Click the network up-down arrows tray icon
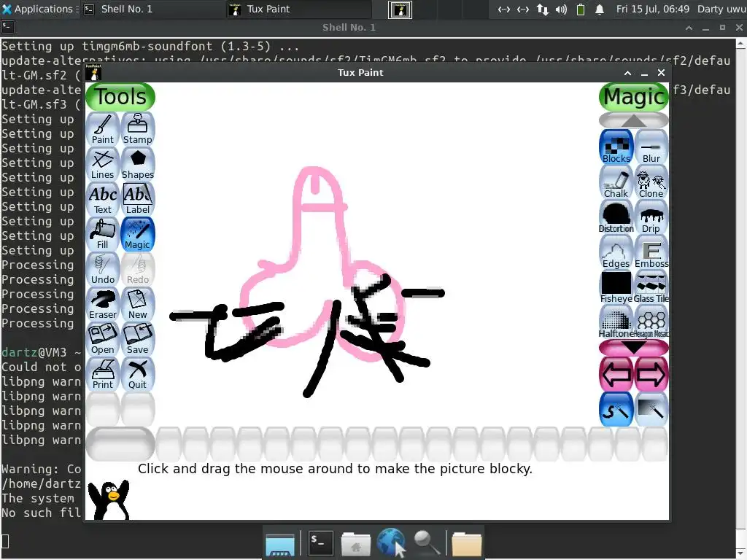747x560 pixels. [542, 9]
